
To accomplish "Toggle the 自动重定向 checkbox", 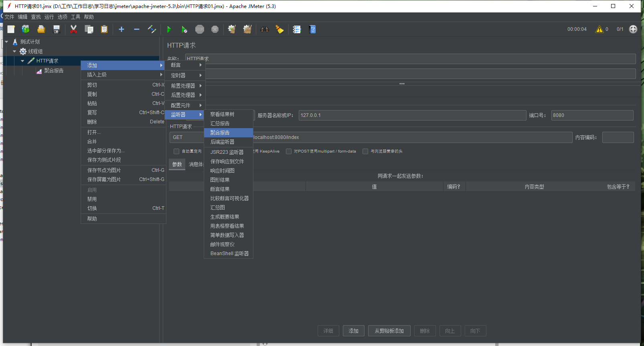I will pos(176,151).
